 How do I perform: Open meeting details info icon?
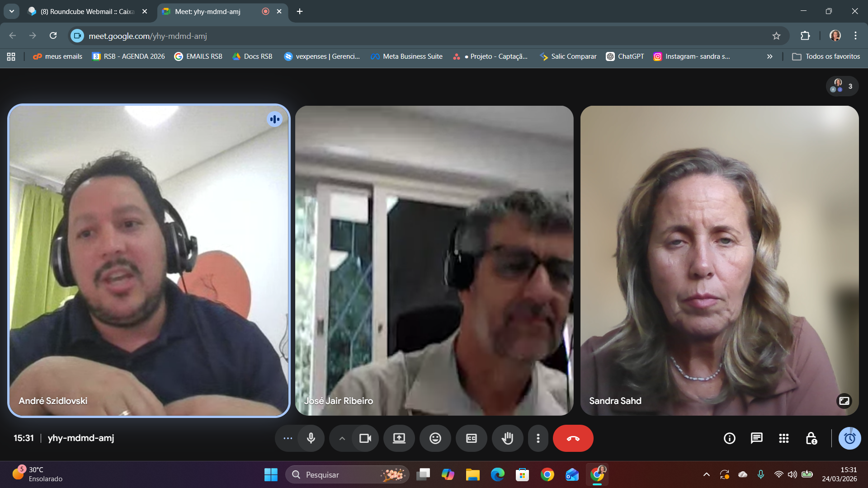[729, 438]
